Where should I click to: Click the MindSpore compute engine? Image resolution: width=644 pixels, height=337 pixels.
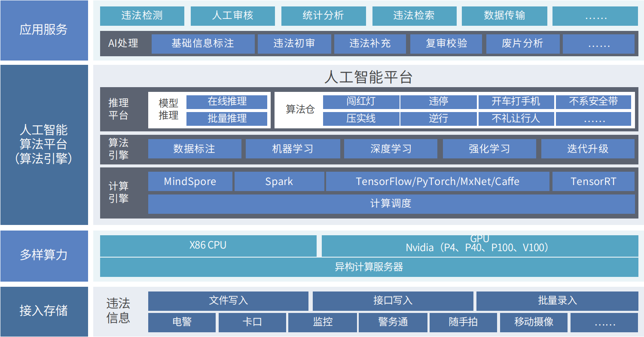[x=190, y=181]
